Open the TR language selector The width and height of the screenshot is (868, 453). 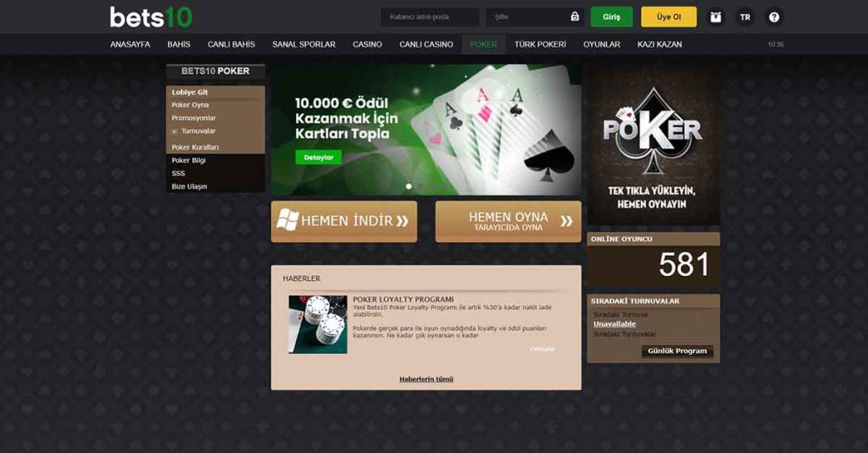[745, 17]
